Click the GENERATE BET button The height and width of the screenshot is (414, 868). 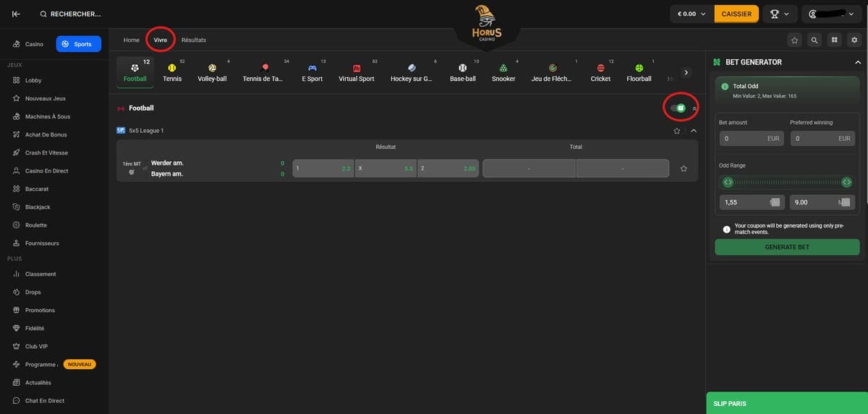(x=787, y=247)
